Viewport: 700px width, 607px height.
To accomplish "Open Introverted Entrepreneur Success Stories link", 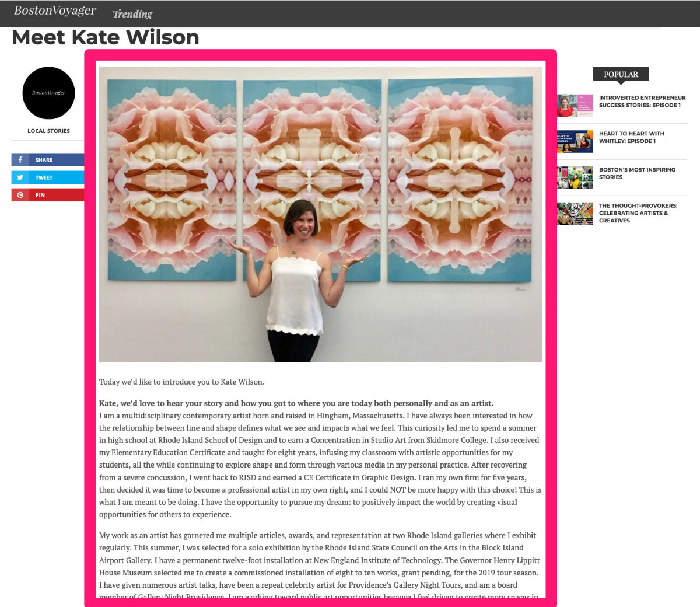I will click(642, 102).
